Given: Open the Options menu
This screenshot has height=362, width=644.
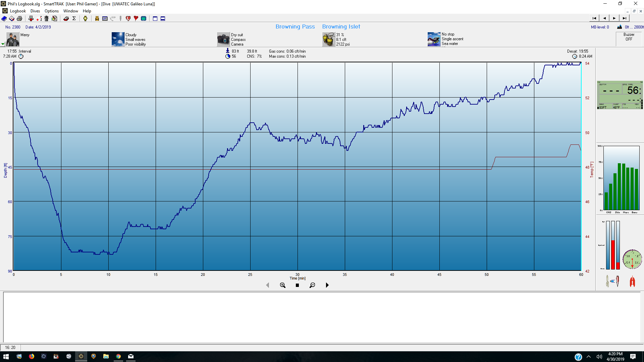Looking at the screenshot, I should [51, 11].
